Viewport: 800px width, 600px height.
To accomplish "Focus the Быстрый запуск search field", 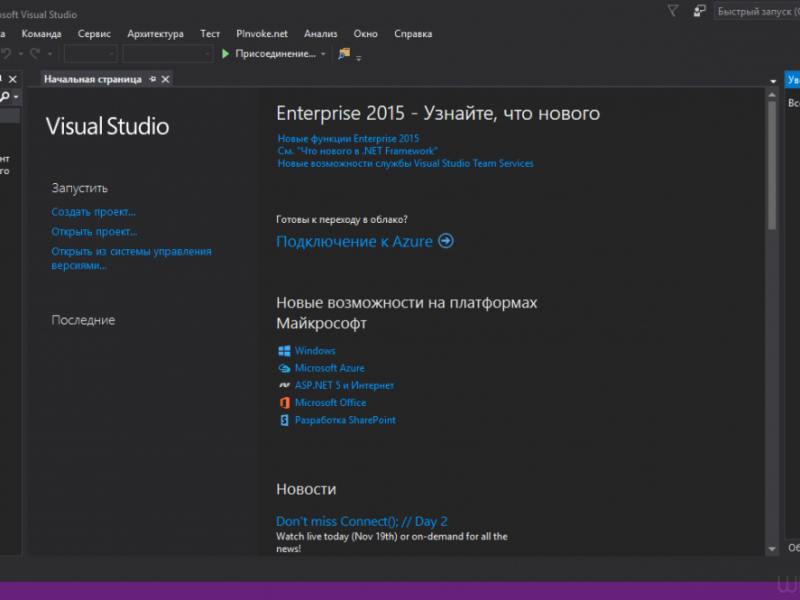I will coord(757,11).
